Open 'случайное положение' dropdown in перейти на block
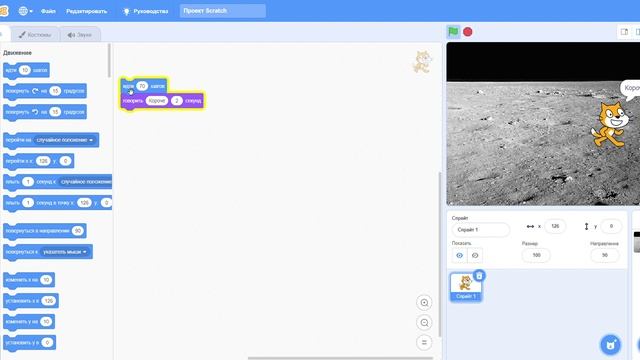Viewport: 640px width, 360px height. [65, 140]
